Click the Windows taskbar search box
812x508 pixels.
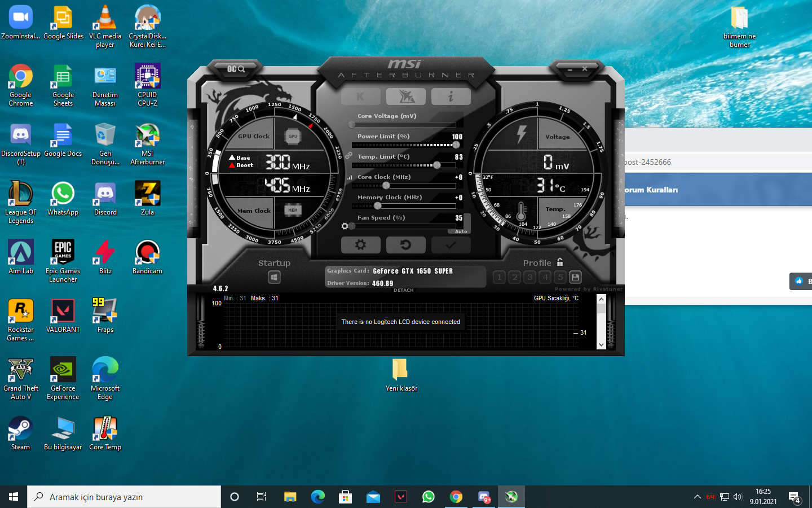click(124, 497)
